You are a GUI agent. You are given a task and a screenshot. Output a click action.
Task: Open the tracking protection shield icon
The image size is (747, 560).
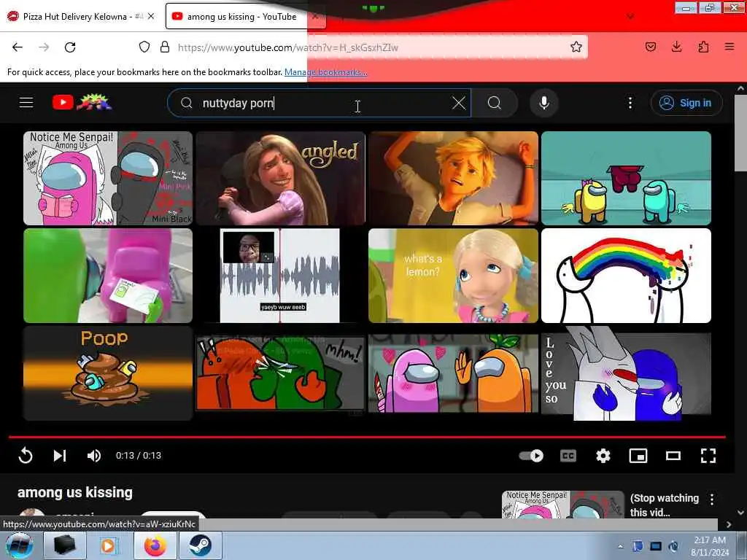click(x=144, y=47)
